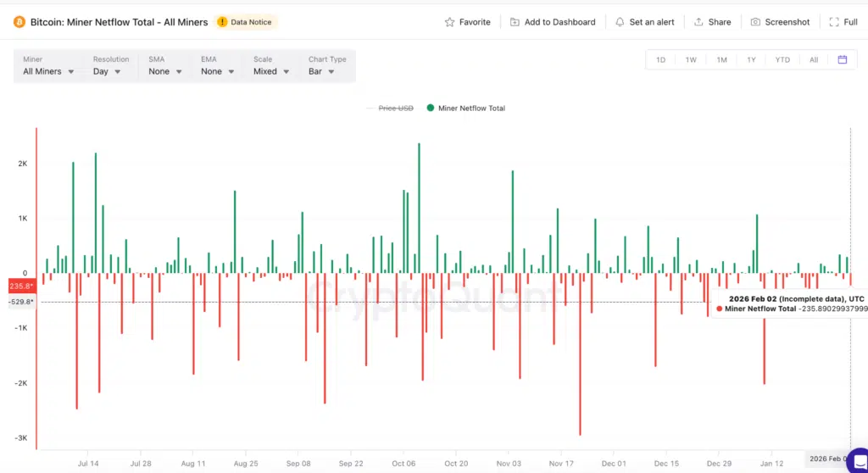This screenshot has height=473, width=868.
Task: Select the 1W time range tab
Action: (x=691, y=59)
